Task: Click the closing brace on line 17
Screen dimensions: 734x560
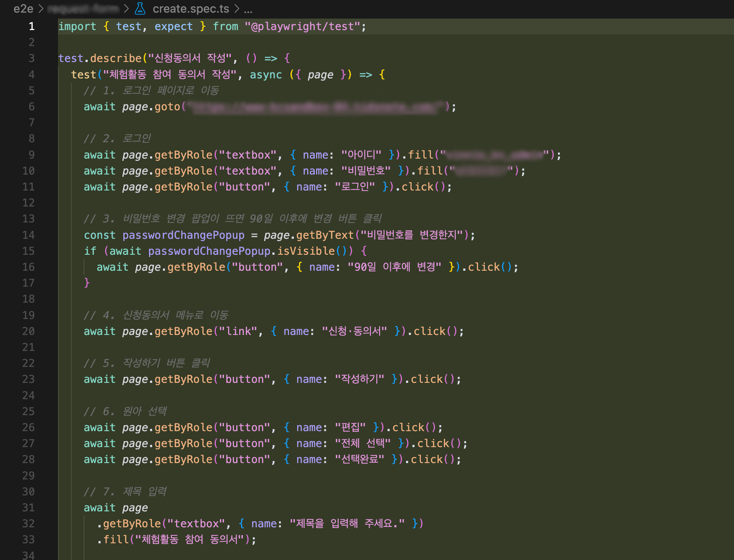Action: 87,283
